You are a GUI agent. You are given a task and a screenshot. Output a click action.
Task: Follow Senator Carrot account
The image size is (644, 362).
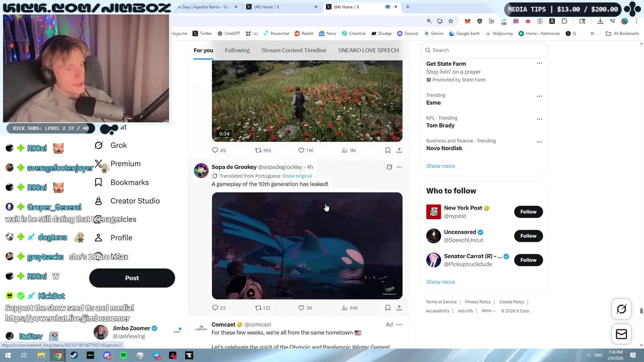click(528, 260)
